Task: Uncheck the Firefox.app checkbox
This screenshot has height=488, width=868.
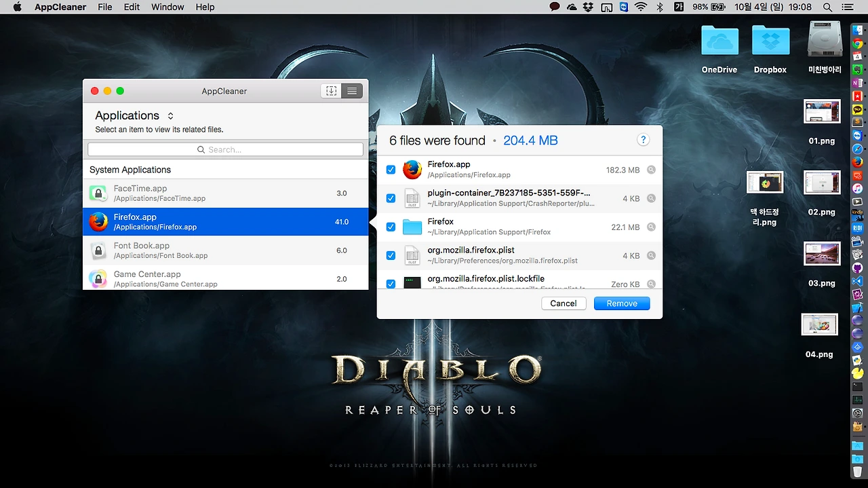Action: point(391,170)
